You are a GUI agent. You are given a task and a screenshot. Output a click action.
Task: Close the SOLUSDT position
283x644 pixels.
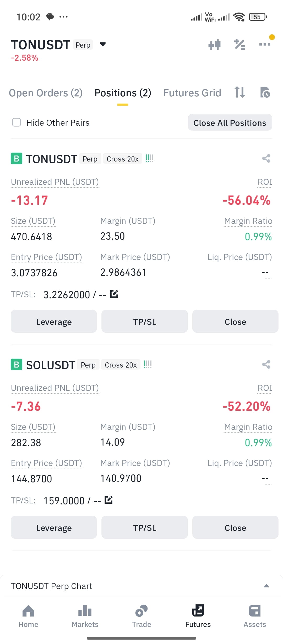(x=235, y=527)
